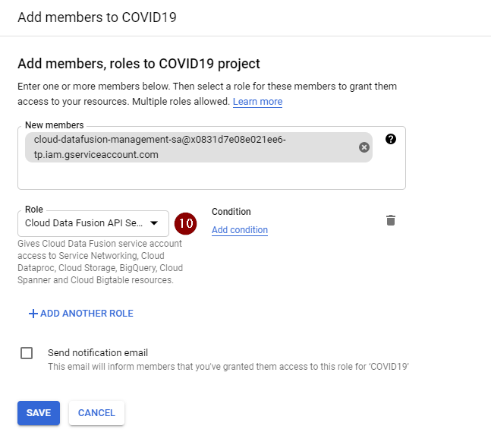Click the Add members to COVID19 header title
Image resolution: width=491 pixels, height=448 pixels.
pos(97,17)
